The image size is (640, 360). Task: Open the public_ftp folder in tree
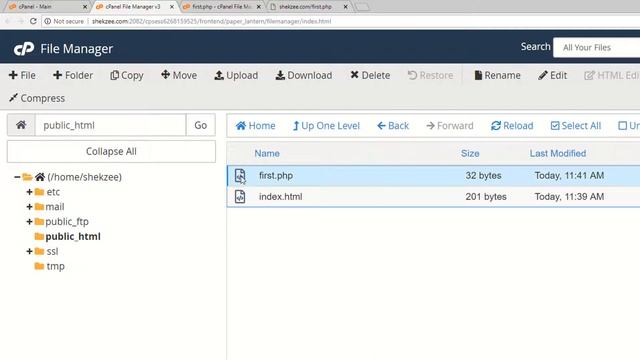click(67, 222)
